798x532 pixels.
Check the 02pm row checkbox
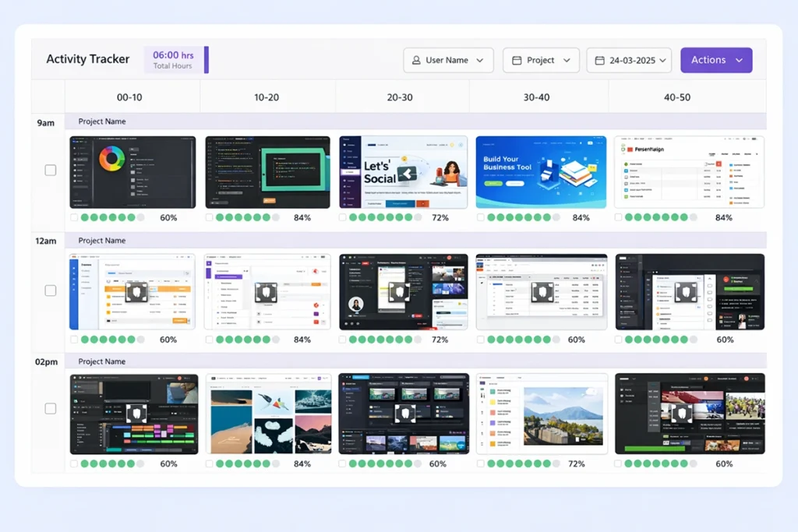51,409
